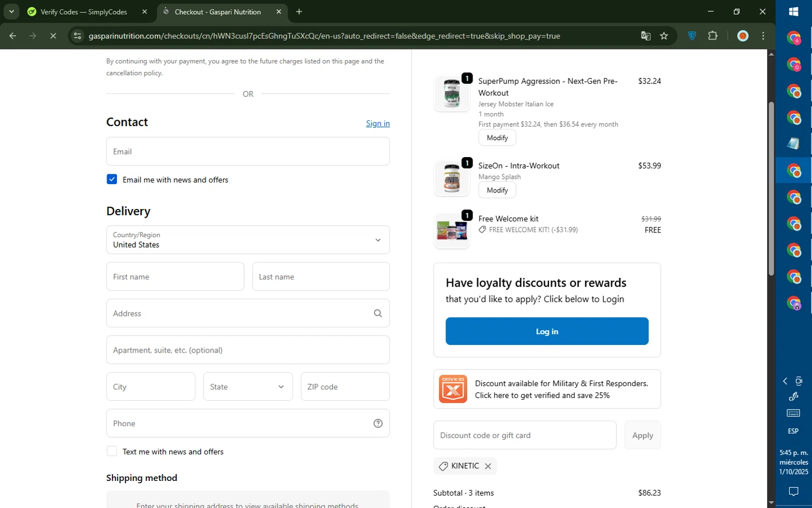Click the pen workspace tray icon

(x=794, y=396)
